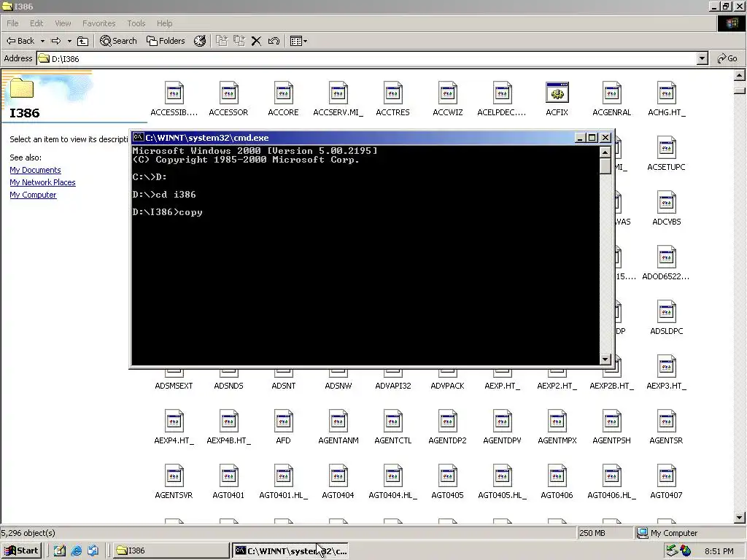Image resolution: width=747 pixels, height=560 pixels.
Task: Open the Back history dropdown arrow
Action: click(x=42, y=41)
